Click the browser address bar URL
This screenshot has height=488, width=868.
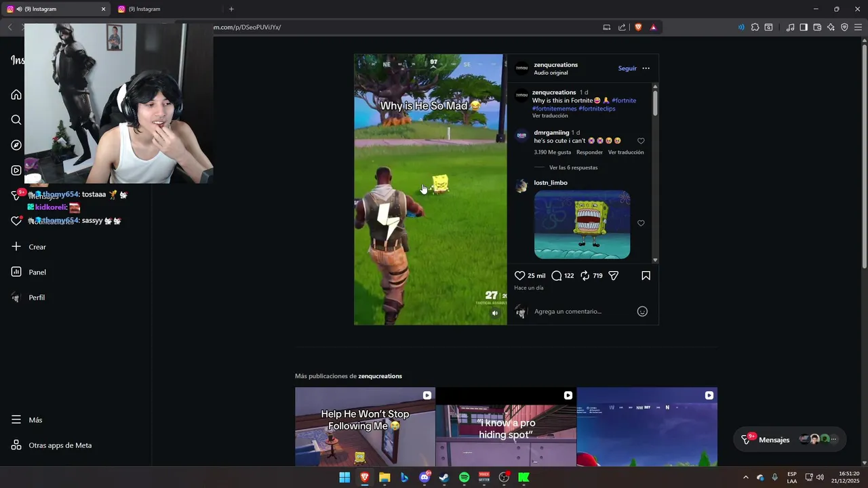pos(247,27)
